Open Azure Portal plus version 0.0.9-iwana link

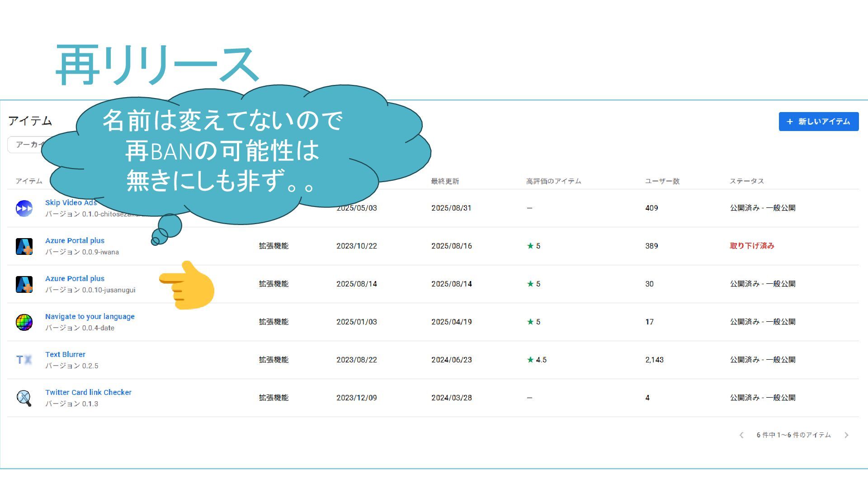pyautogui.click(x=75, y=241)
